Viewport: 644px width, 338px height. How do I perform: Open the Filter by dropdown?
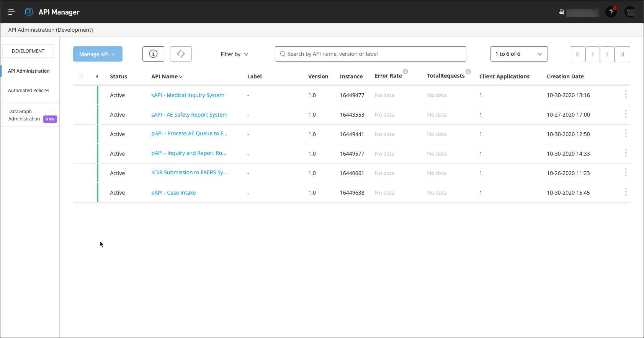234,54
